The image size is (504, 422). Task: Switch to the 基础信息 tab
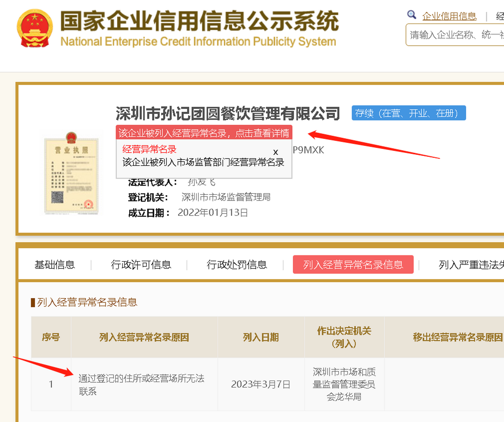point(55,264)
